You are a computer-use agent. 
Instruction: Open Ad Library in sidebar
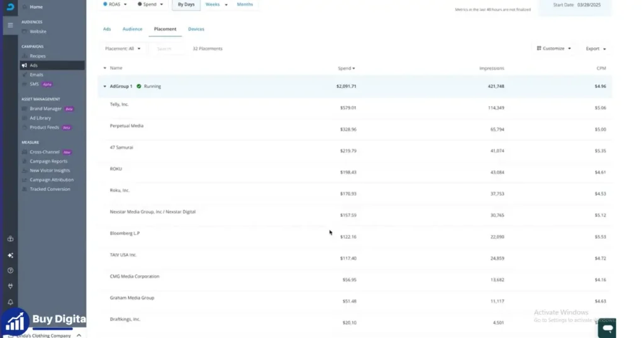point(40,118)
